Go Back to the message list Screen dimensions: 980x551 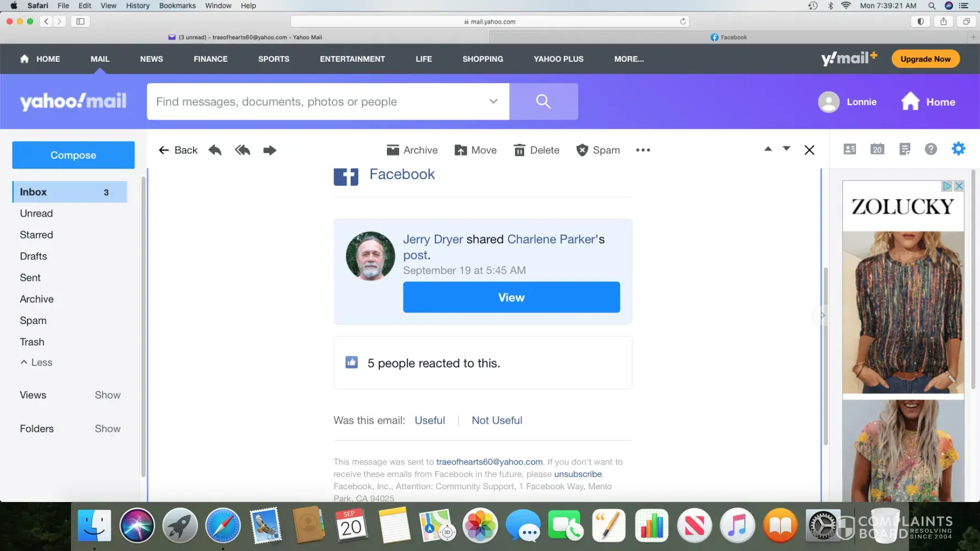(x=177, y=150)
